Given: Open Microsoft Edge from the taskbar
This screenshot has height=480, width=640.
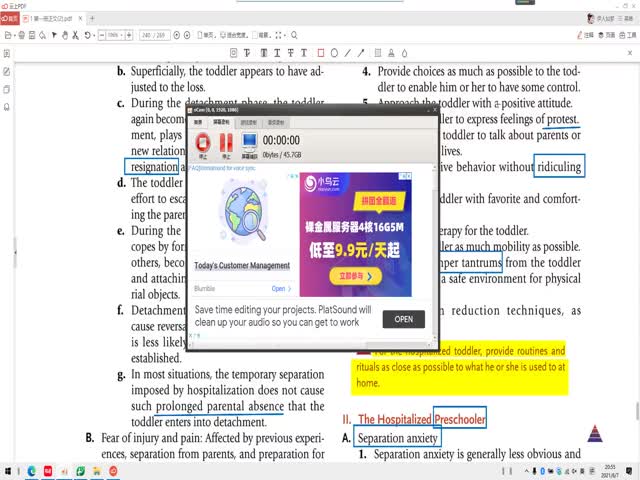Looking at the screenshot, I should (31, 471).
